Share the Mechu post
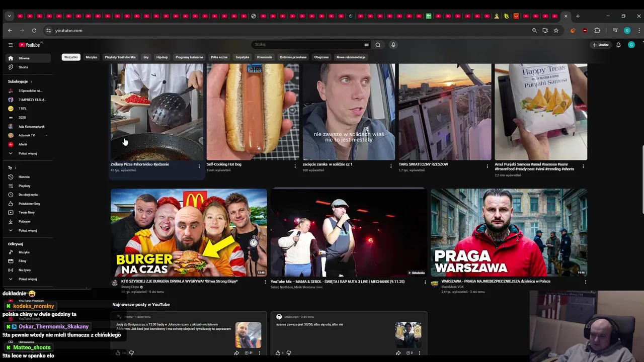Viewport: 644px width, 362px height. pyautogui.click(x=236, y=353)
